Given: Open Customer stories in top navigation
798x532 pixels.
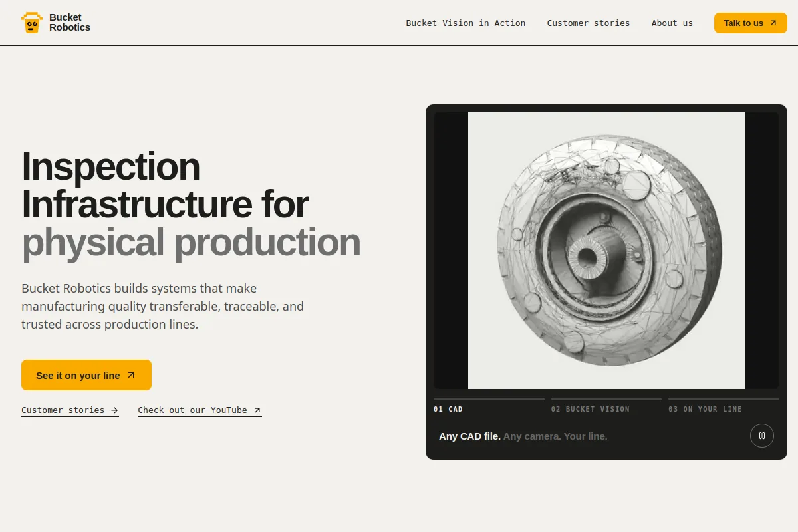Looking at the screenshot, I should coord(589,23).
